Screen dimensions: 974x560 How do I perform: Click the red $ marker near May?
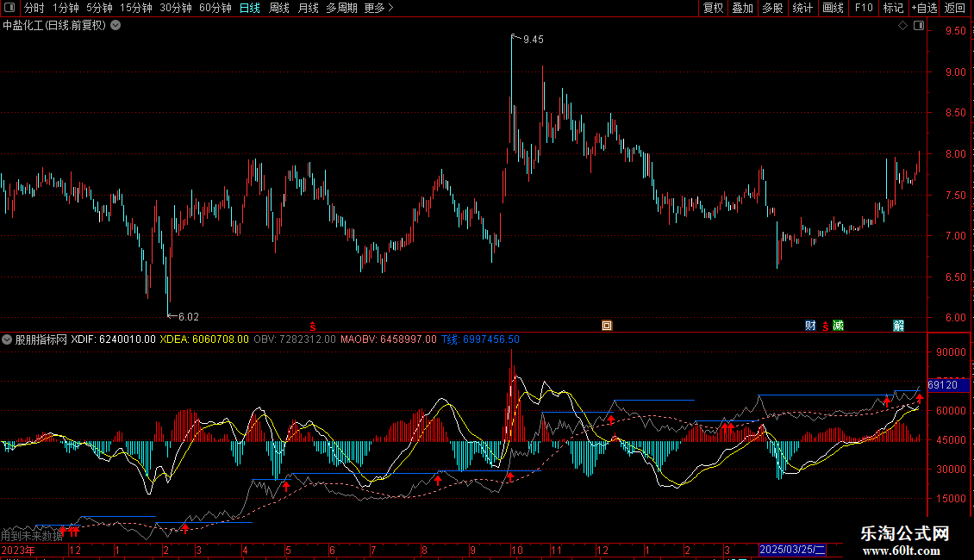pos(312,326)
